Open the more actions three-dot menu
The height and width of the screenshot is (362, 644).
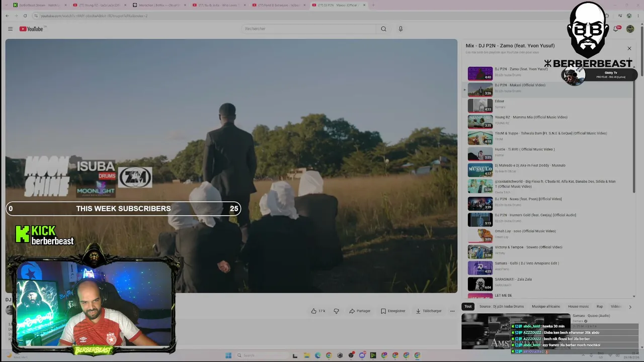point(452,311)
